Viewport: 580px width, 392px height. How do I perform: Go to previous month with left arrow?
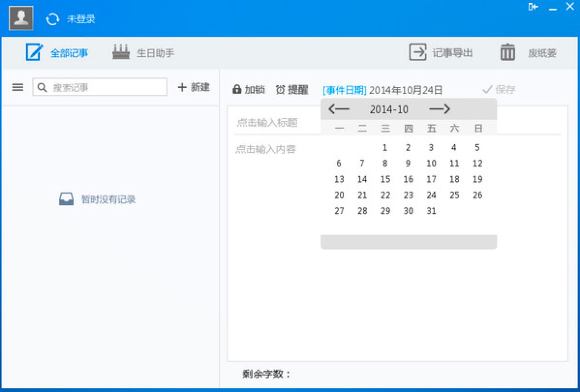tap(339, 109)
